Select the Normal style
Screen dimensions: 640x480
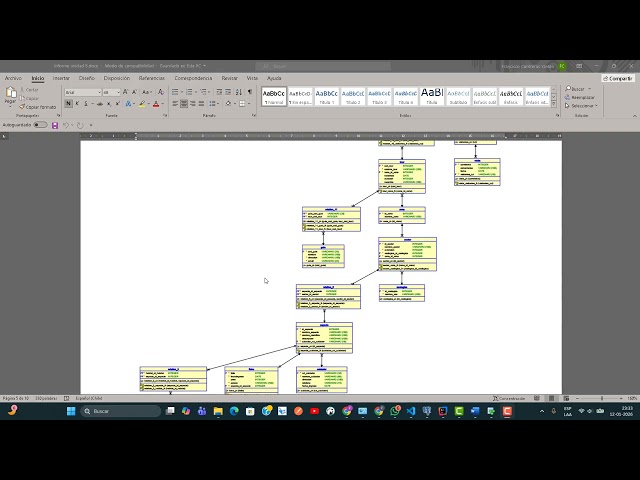pos(274,97)
